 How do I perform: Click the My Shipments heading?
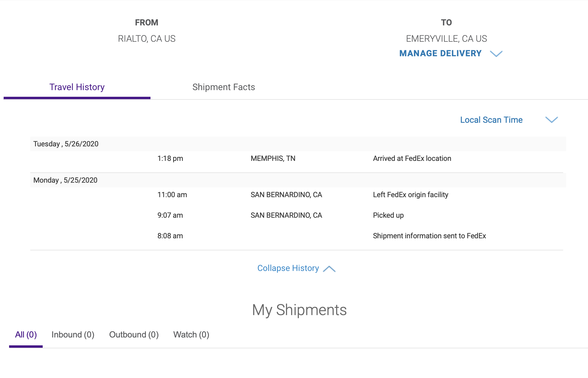click(x=299, y=310)
